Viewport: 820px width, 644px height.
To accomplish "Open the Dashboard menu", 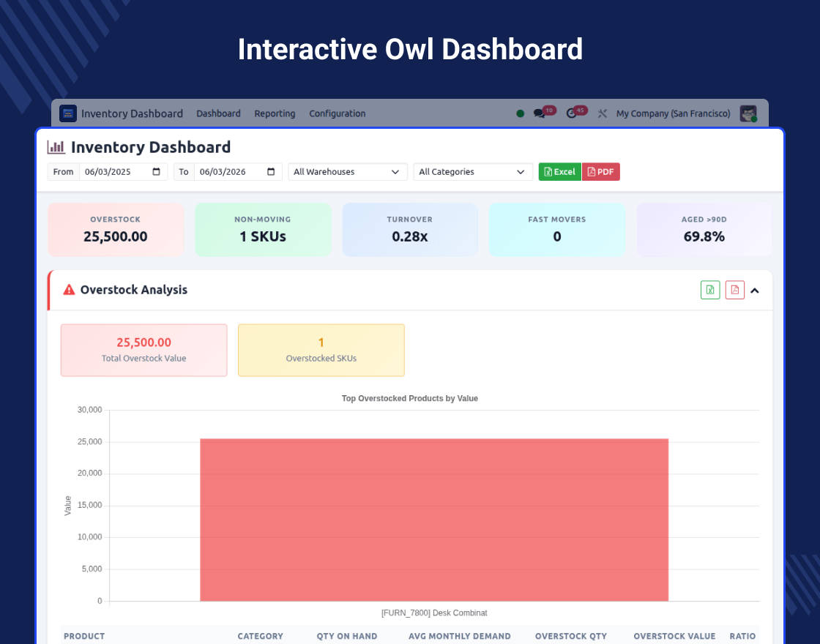I will pyautogui.click(x=218, y=113).
